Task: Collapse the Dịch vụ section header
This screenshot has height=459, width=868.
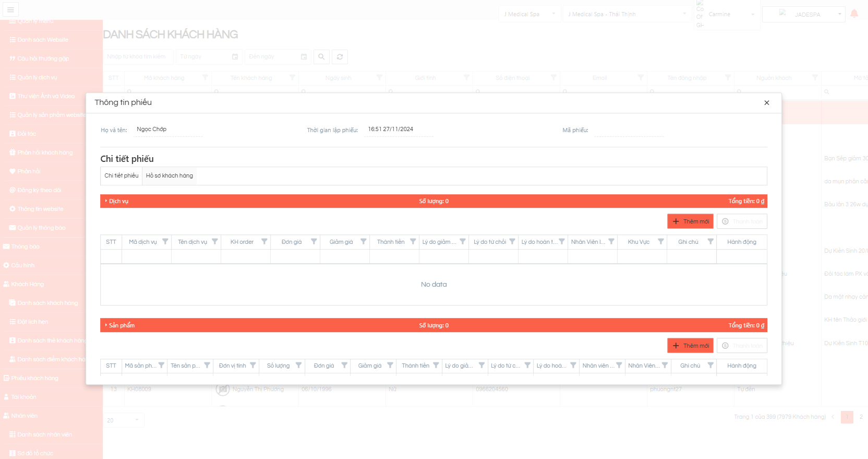Action: [x=118, y=201]
